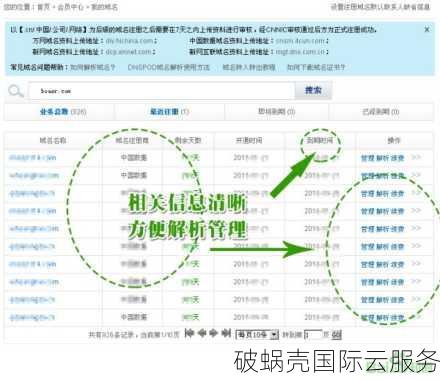
Task: Click the 搜索 search button
Action: click(x=313, y=90)
